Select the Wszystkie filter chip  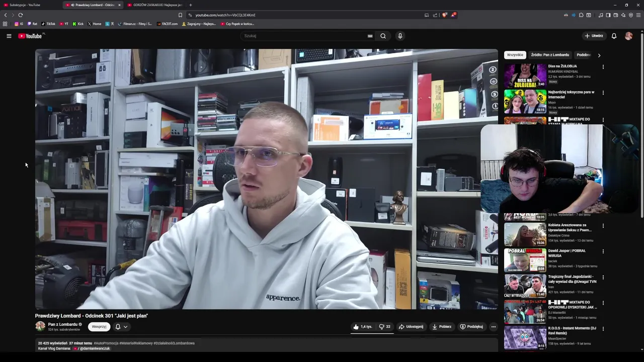tap(515, 55)
